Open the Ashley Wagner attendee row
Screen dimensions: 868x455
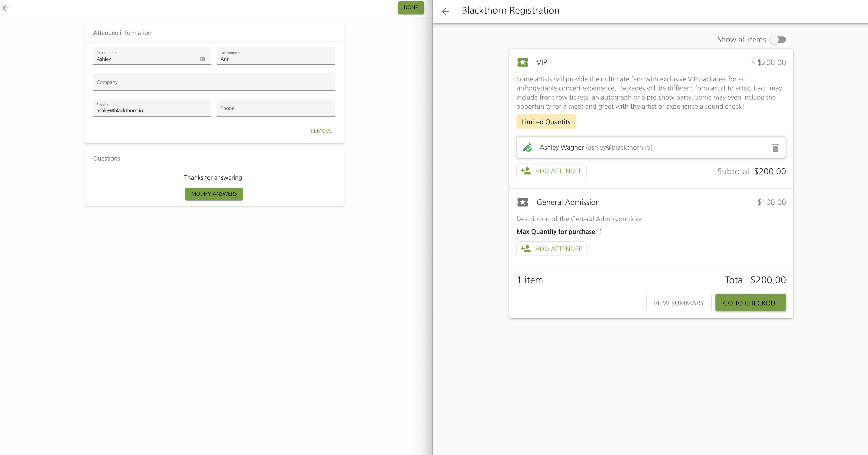click(640, 147)
